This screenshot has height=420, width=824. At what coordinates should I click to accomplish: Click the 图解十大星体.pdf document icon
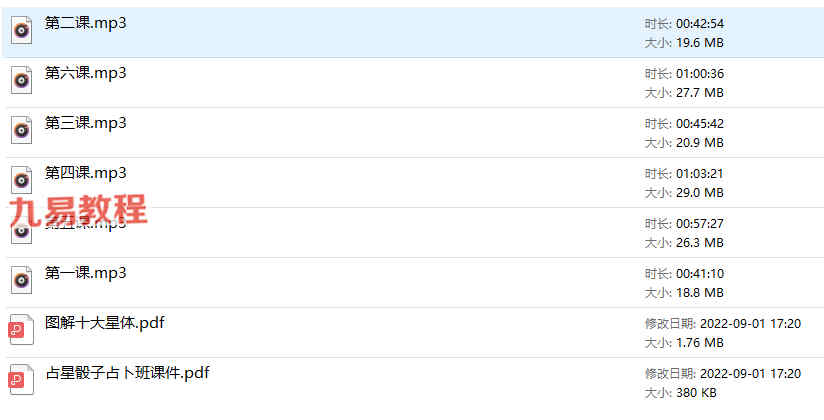pos(22,330)
